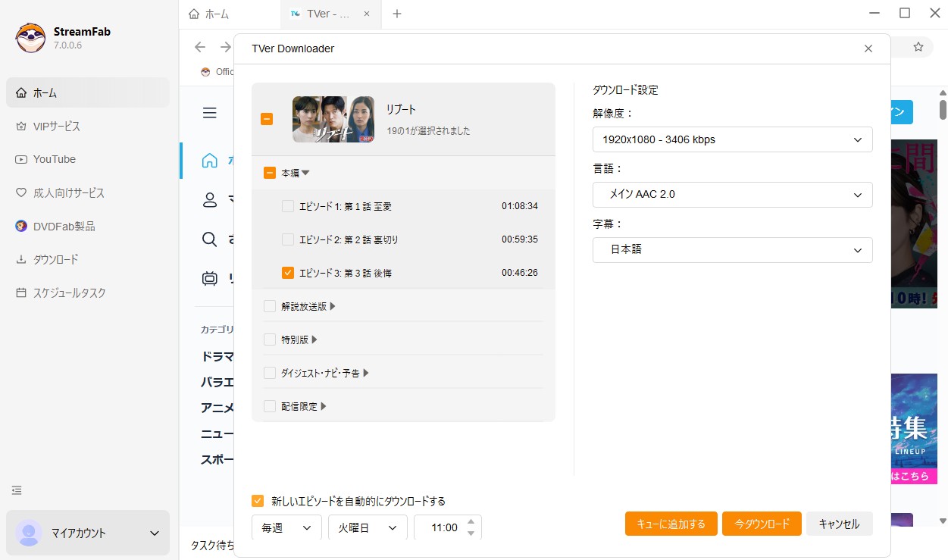This screenshot has width=948, height=560.
Task: Check エピソード 1: 第1話 至愛
Action: pos(287,205)
